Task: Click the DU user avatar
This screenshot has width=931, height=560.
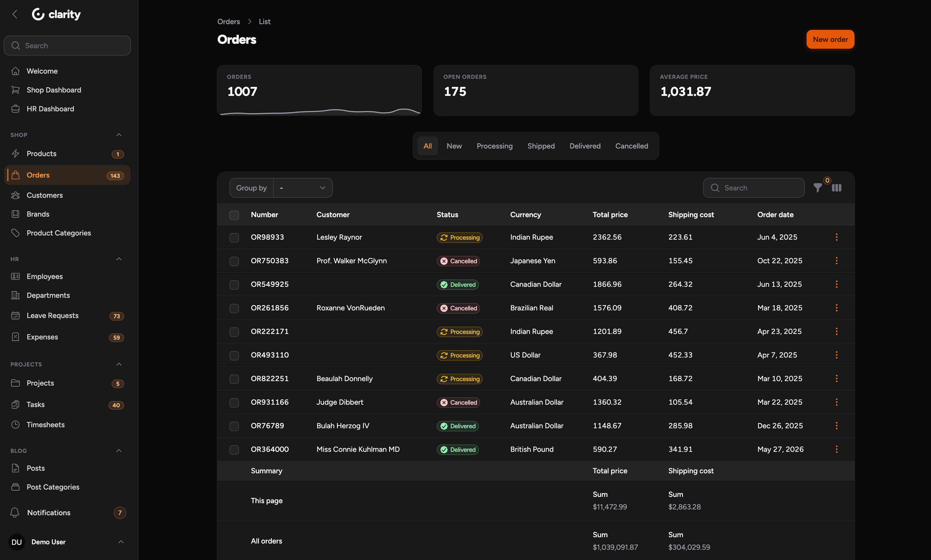Action: [17, 542]
